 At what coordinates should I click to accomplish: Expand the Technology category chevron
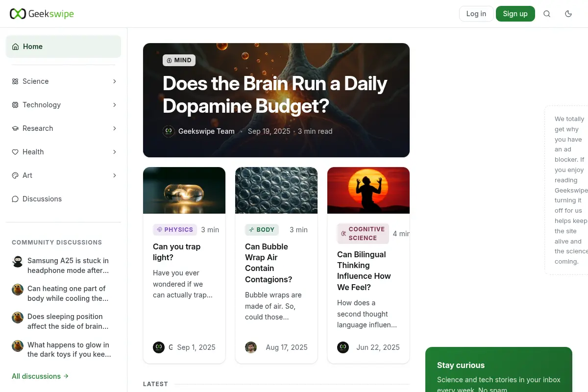(x=115, y=105)
